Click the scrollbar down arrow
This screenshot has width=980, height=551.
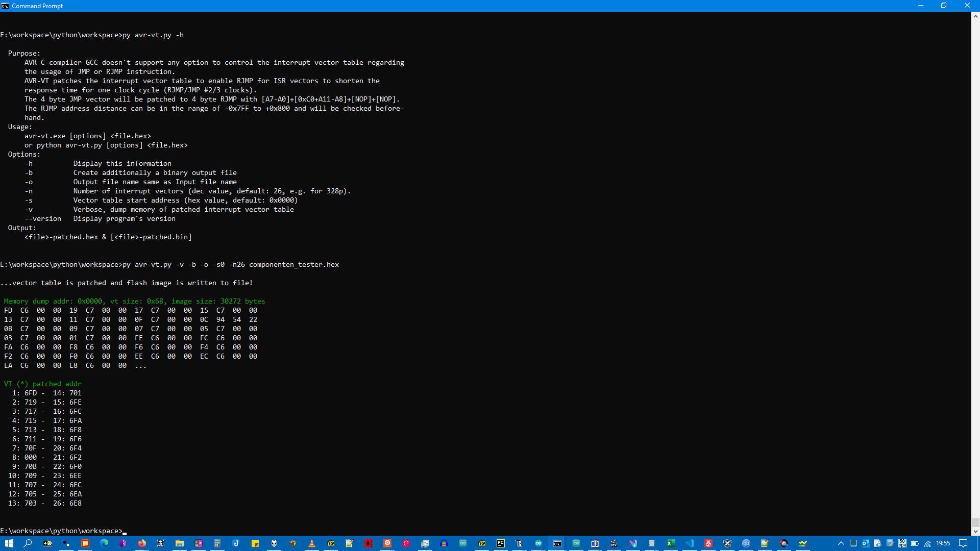coord(975,531)
